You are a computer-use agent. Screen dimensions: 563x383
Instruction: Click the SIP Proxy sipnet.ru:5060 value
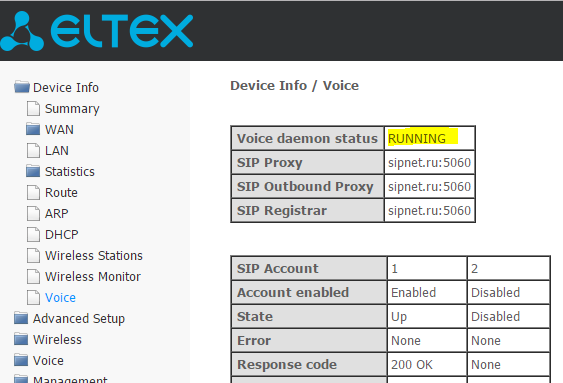[429, 163]
